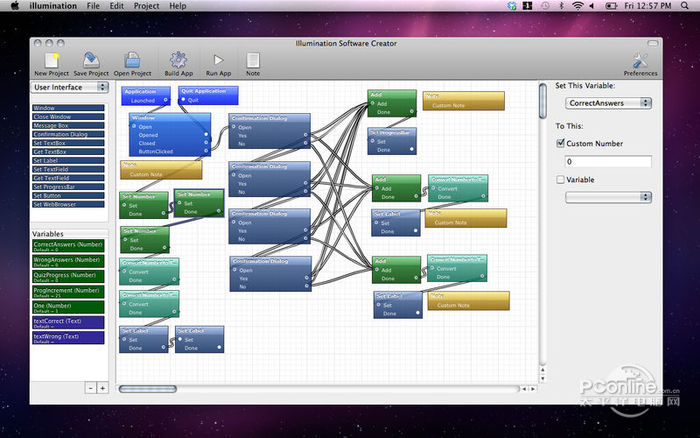Select the Window block in the list
The width and height of the screenshot is (700, 438).
point(68,108)
